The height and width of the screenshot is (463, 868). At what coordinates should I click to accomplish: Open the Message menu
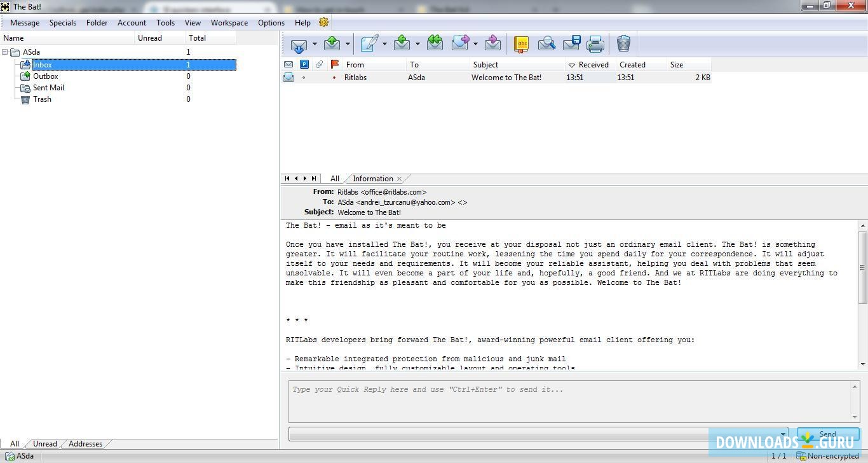pyautogui.click(x=25, y=23)
